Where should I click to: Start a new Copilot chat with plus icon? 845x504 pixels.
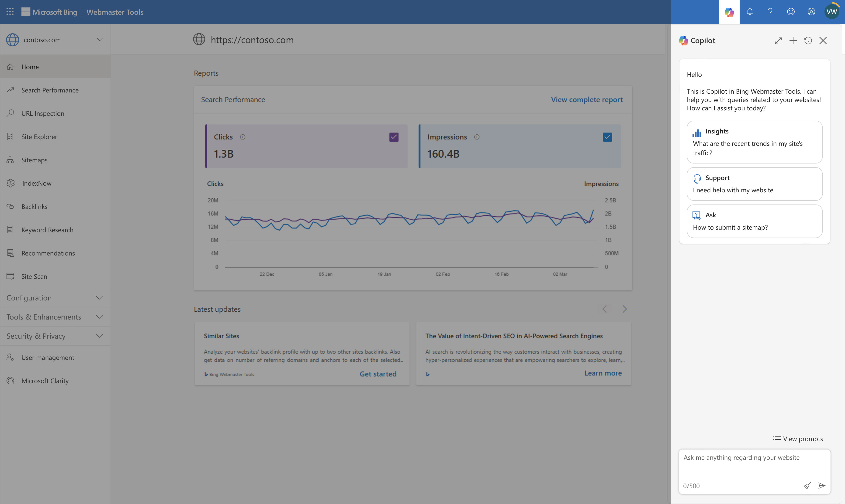point(793,41)
